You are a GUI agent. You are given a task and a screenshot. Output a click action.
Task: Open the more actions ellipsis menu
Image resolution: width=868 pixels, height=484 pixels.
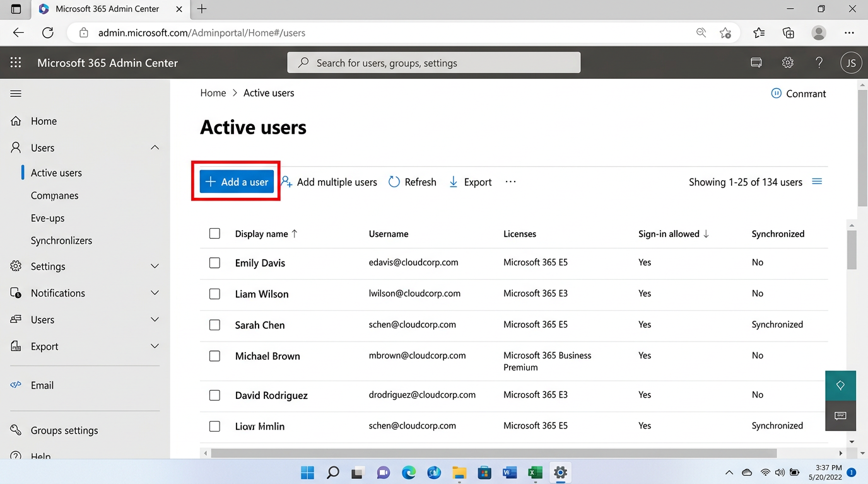pos(510,181)
